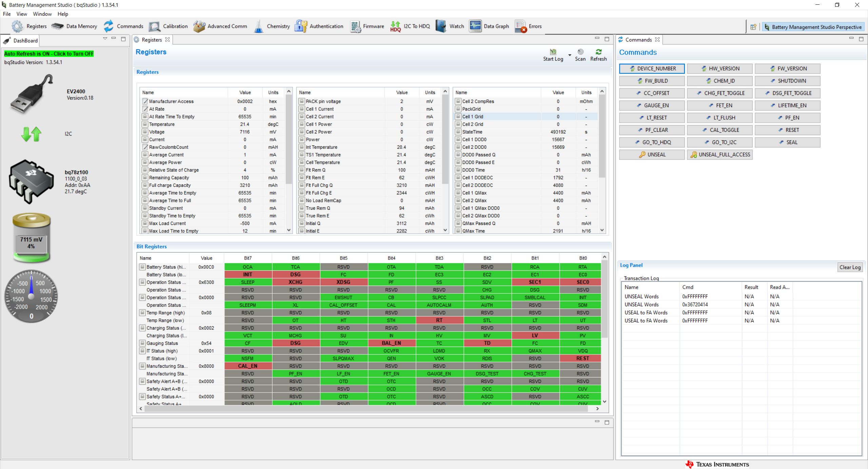Click the Open Perspective icon
Image resolution: width=868 pixels, height=469 pixels.
tap(753, 27)
